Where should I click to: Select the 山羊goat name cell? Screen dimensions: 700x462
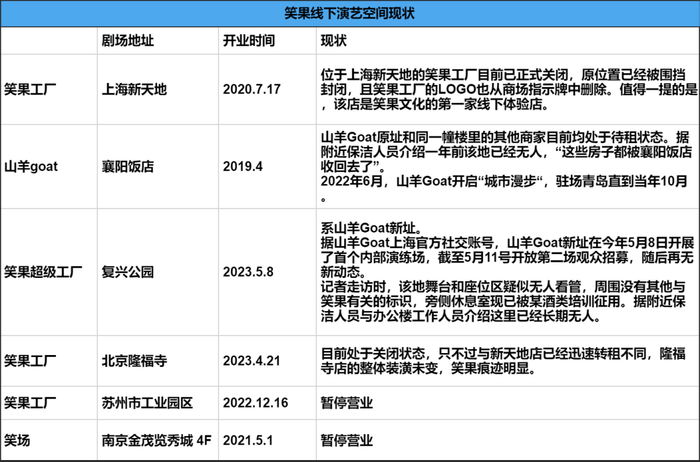point(31,166)
